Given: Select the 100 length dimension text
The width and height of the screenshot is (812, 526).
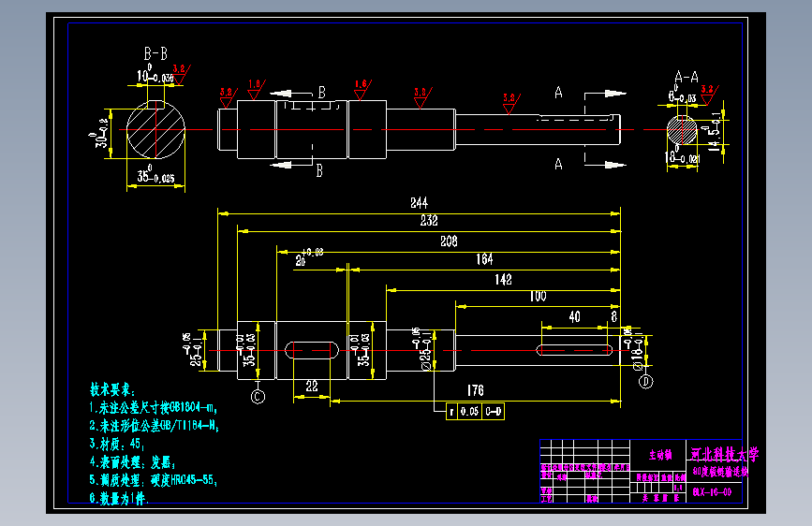Looking at the screenshot, I should click(x=538, y=296).
